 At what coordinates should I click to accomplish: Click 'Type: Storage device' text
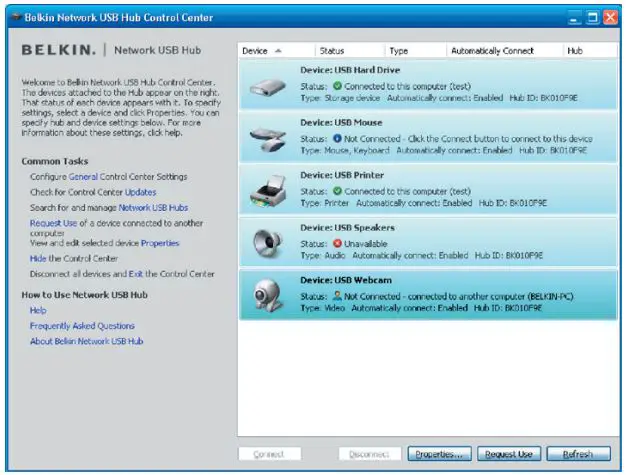coord(340,98)
